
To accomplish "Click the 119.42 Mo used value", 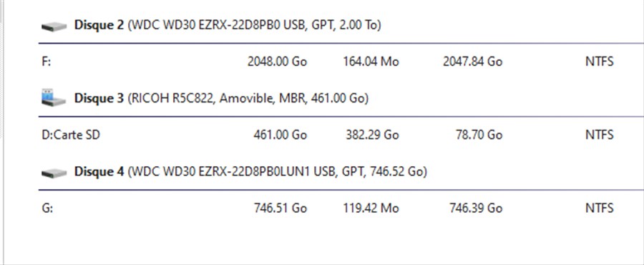I will coord(371,208).
